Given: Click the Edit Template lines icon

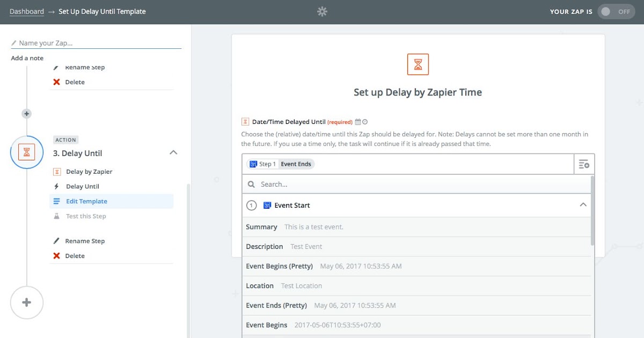Looking at the screenshot, I should click(x=56, y=201).
